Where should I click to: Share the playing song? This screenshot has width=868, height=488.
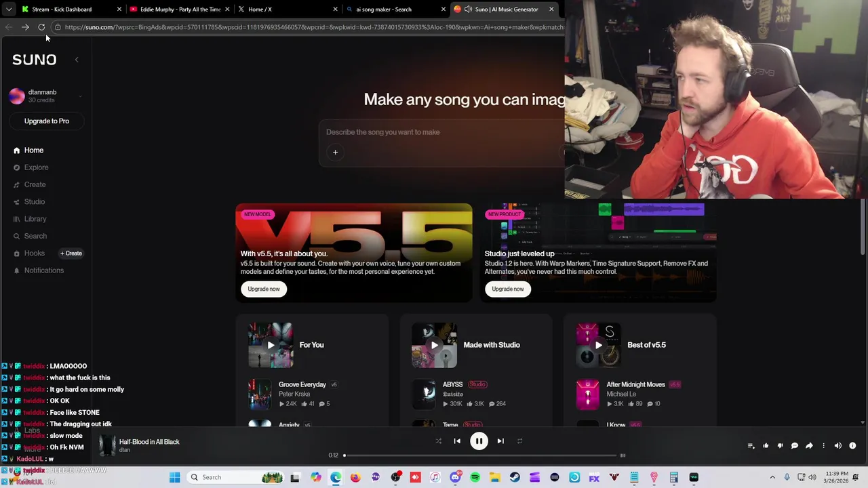pyautogui.click(x=809, y=446)
